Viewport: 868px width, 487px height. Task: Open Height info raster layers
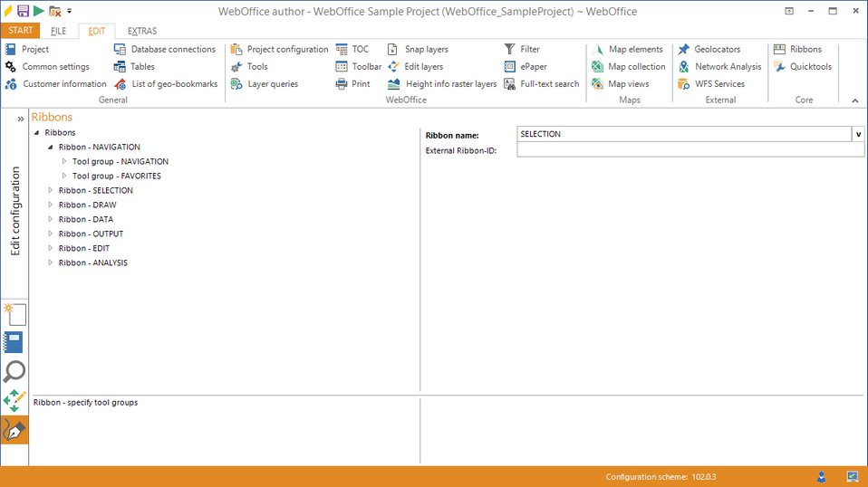click(442, 84)
